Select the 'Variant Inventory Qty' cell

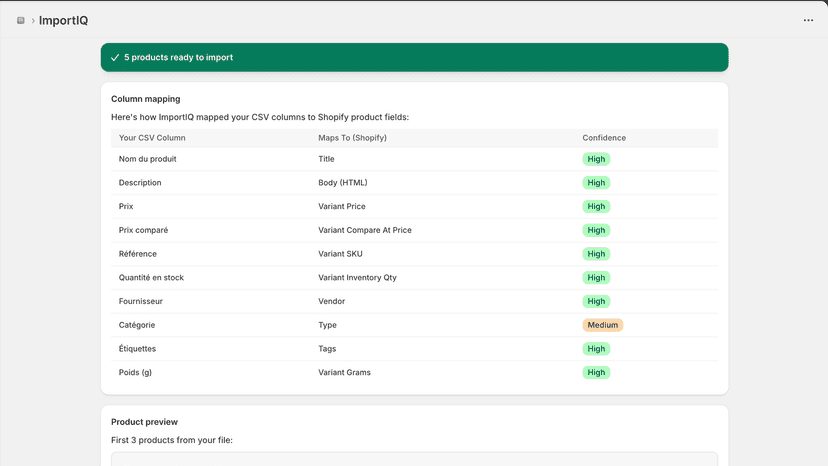[357, 278]
